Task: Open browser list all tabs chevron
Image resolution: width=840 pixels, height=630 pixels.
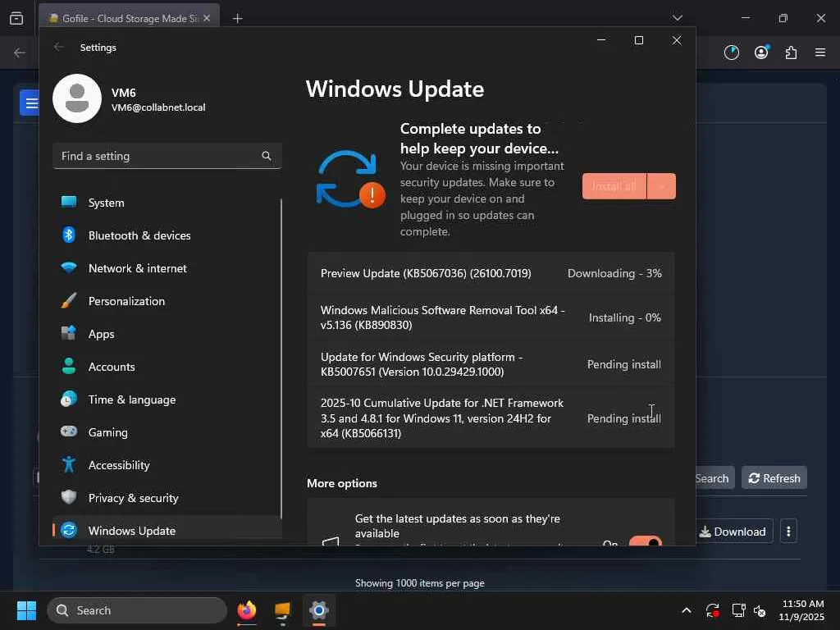Action: [677, 18]
